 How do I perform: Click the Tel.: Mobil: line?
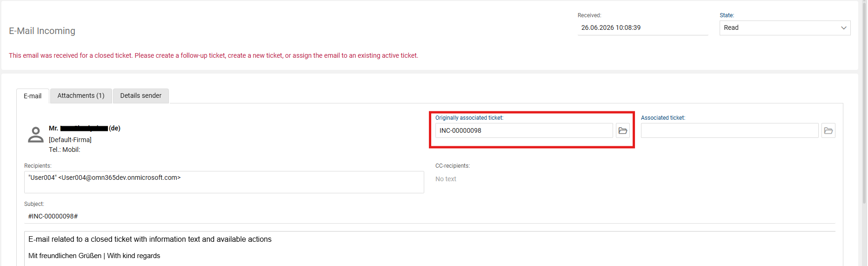click(x=65, y=150)
